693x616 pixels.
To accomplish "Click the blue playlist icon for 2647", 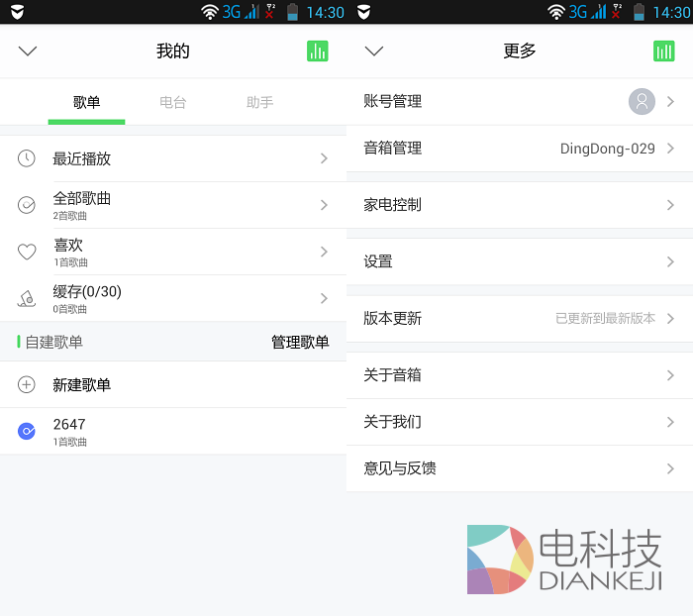I will point(27,431).
